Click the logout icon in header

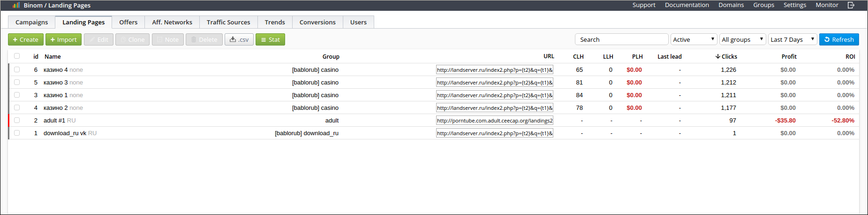pos(851,5)
